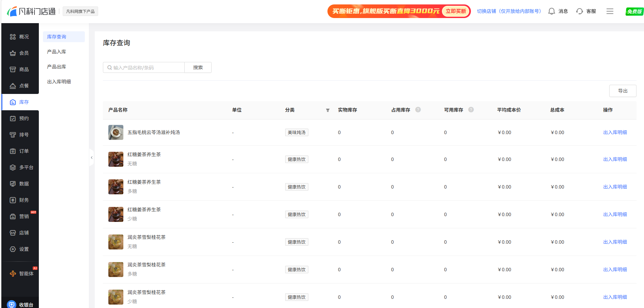Open 智能体 AI agent in sidebar
The image size is (644, 308).
click(x=22, y=274)
